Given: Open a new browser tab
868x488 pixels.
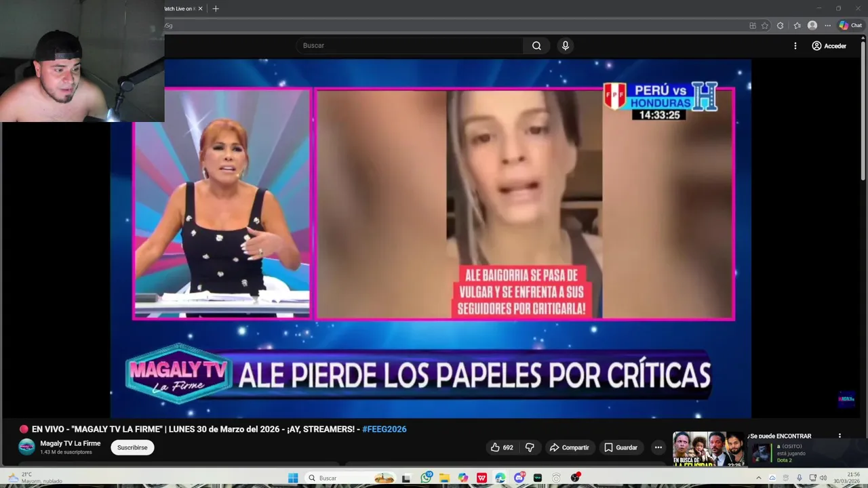Looking at the screenshot, I should [216, 9].
